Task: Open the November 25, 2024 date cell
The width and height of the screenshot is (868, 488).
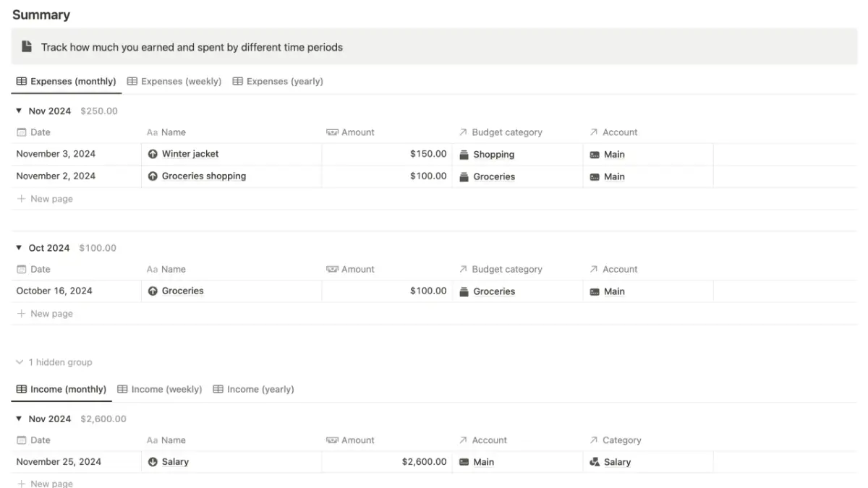Action: click(56, 461)
